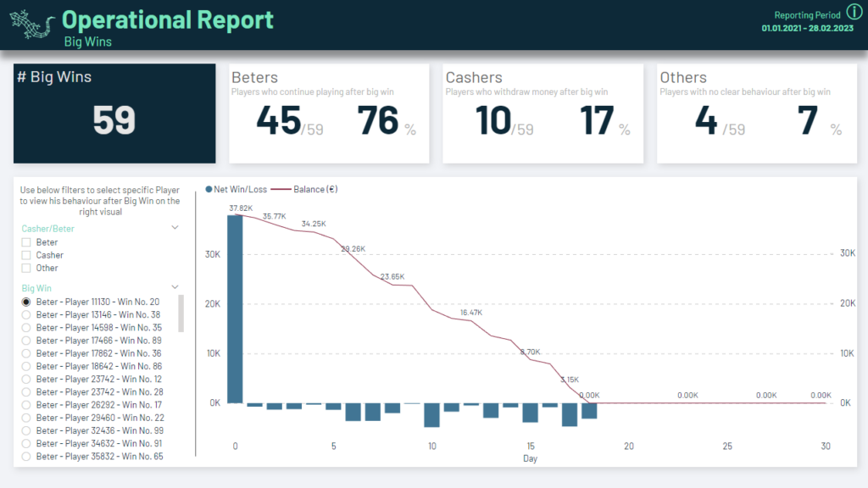Click the # Big Wins 59 card
This screenshot has height=488, width=868.
tap(114, 114)
